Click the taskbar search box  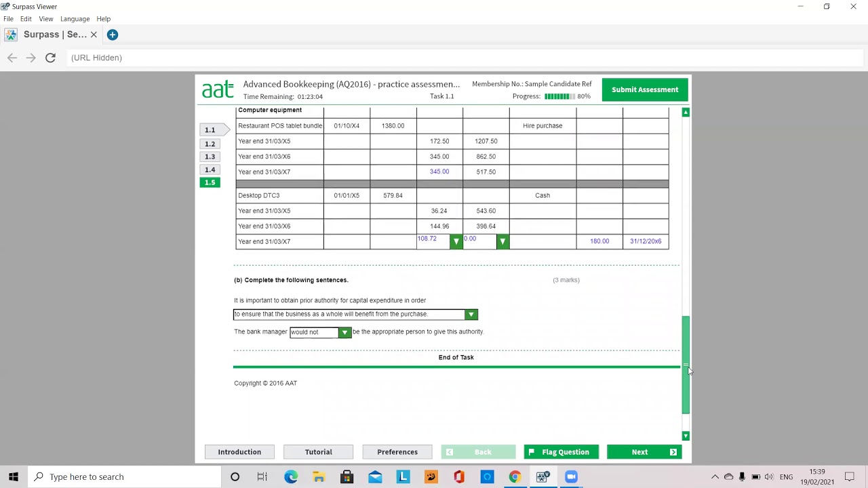(125, 476)
